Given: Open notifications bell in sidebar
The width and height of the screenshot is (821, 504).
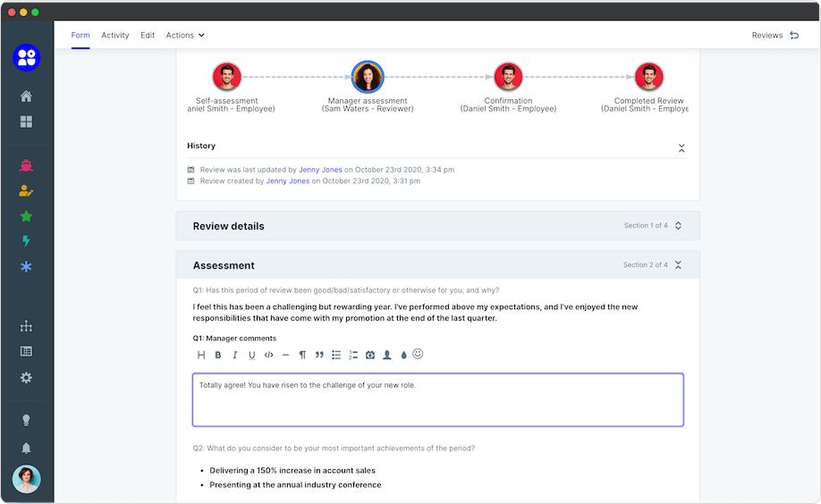Looking at the screenshot, I should click(26, 448).
